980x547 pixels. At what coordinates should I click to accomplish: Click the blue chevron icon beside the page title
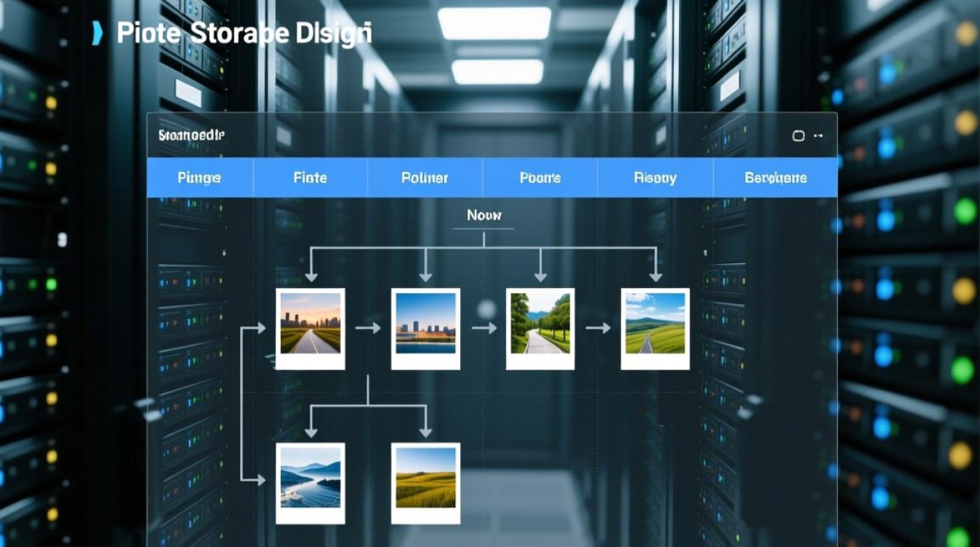pos(97,34)
